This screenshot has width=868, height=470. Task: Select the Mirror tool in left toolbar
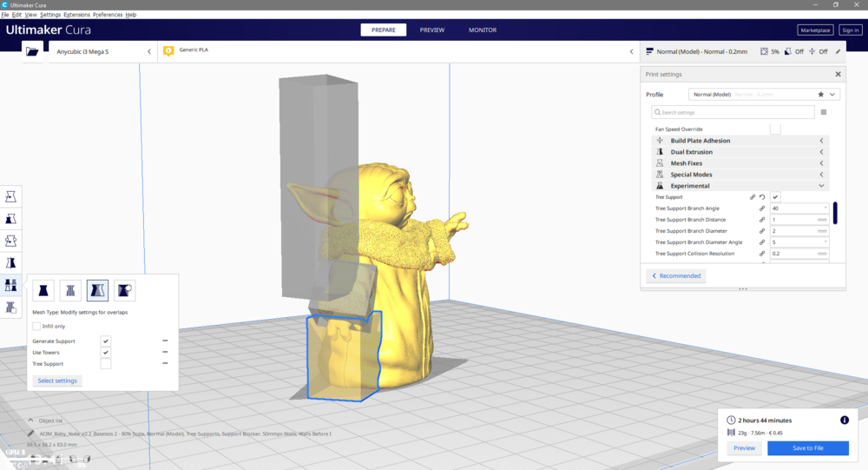click(x=10, y=263)
